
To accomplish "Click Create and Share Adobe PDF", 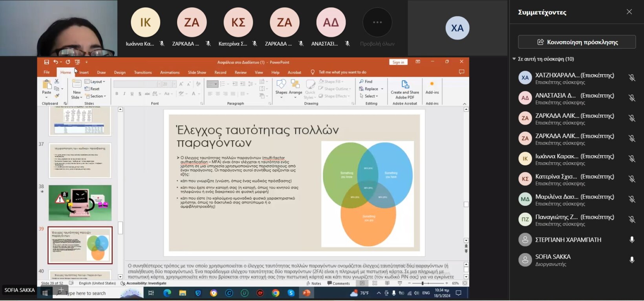I will pos(405,89).
